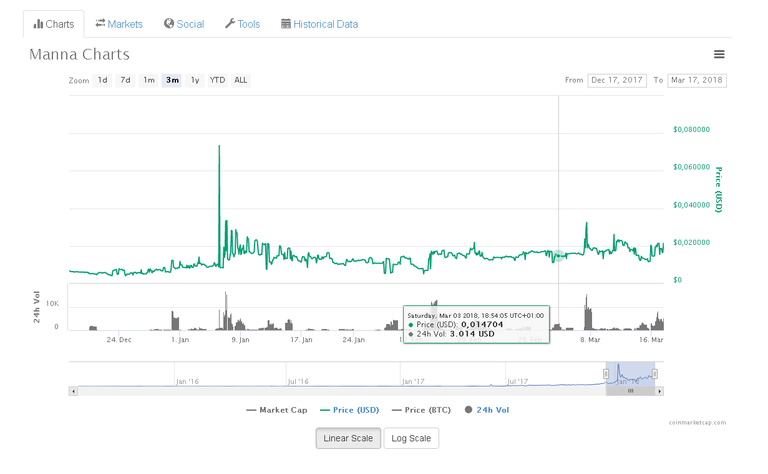Image resolution: width=768 pixels, height=474 pixels.
Task: Toggle the Price (BTC) series in legend
Action: 421,410
